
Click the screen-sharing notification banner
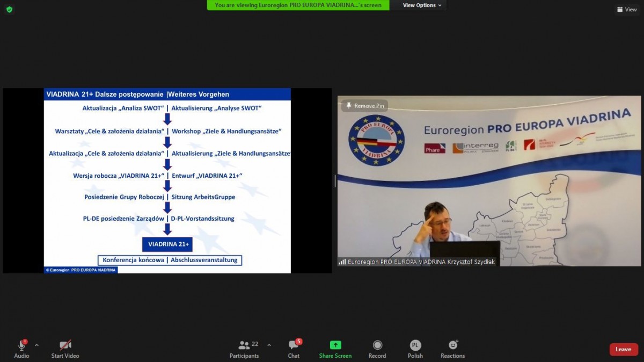[298, 5]
